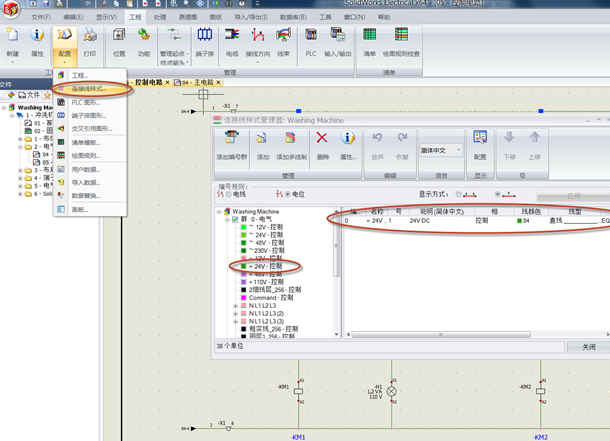Switch to the 04 - 主电路 document tab

click(x=197, y=82)
